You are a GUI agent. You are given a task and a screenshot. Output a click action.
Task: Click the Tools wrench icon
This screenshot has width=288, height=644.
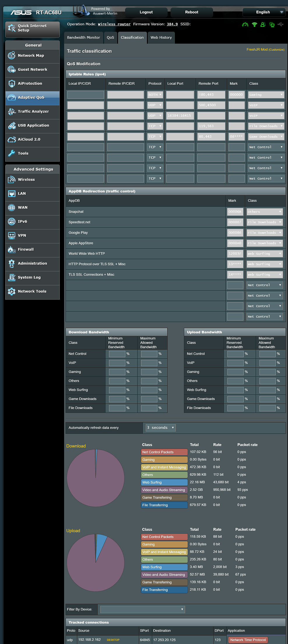point(12,153)
